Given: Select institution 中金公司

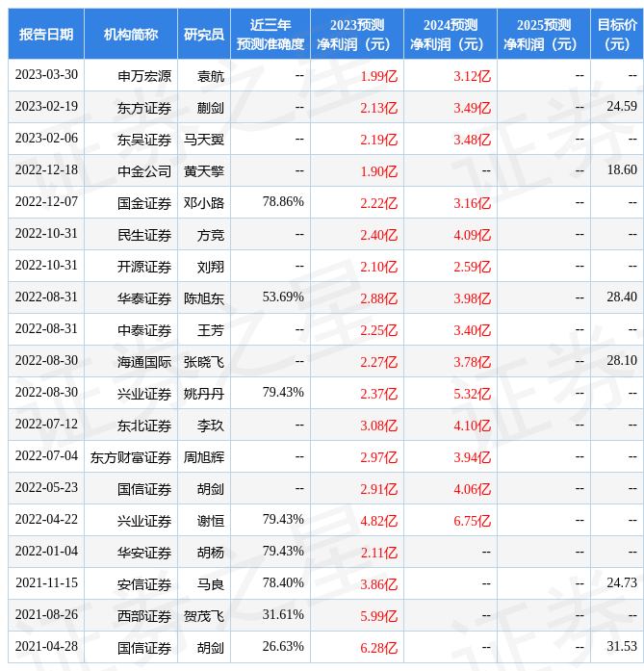Looking at the screenshot, I should point(144,170).
